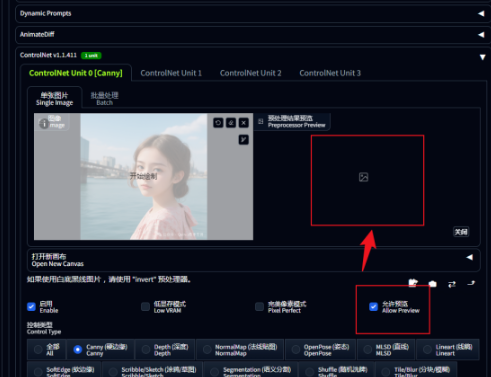Click the curved send-dimensions arrow icon
Viewport: 491px width, 377px height.
coord(471,283)
